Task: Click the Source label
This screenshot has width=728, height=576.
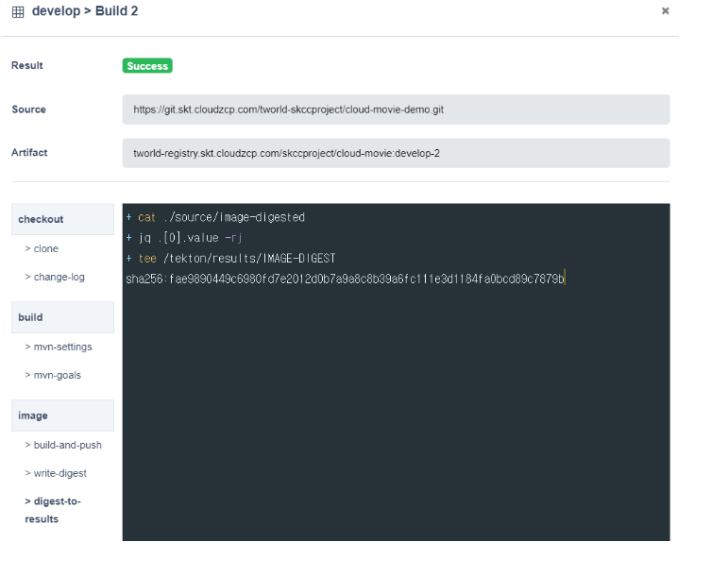Action: [x=28, y=110]
